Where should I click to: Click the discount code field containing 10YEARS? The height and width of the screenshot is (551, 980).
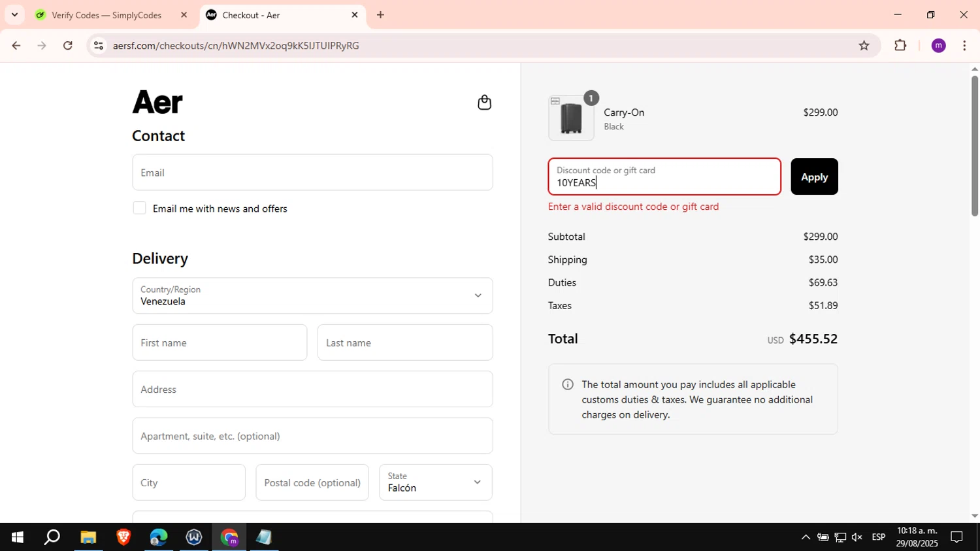pos(664,176)
